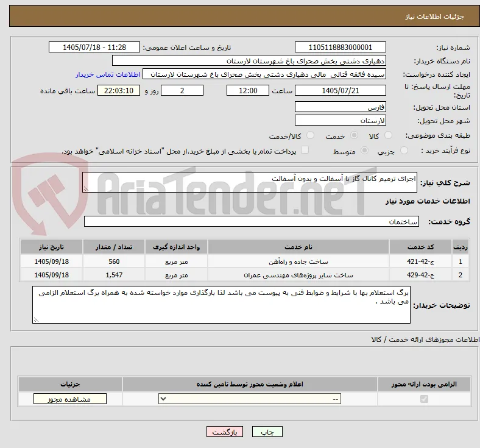Click the remaining days field showing 2
The height and width of the screenshot is (448, 480).
[x=182, y=90]
